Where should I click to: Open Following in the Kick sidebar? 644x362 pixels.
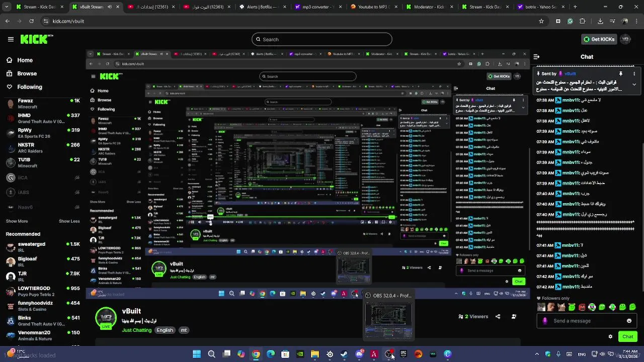[x=24, y=87]
